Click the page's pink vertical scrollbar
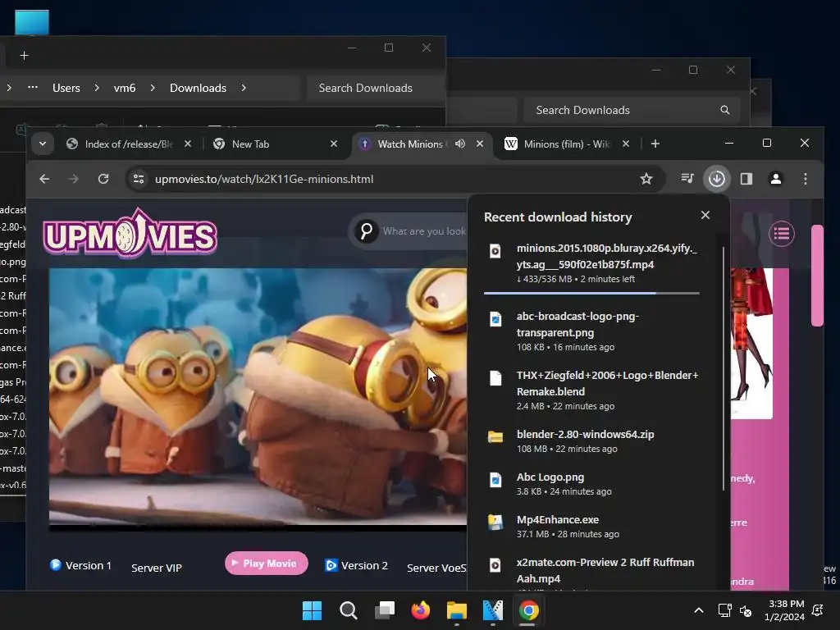 (817, 276)
